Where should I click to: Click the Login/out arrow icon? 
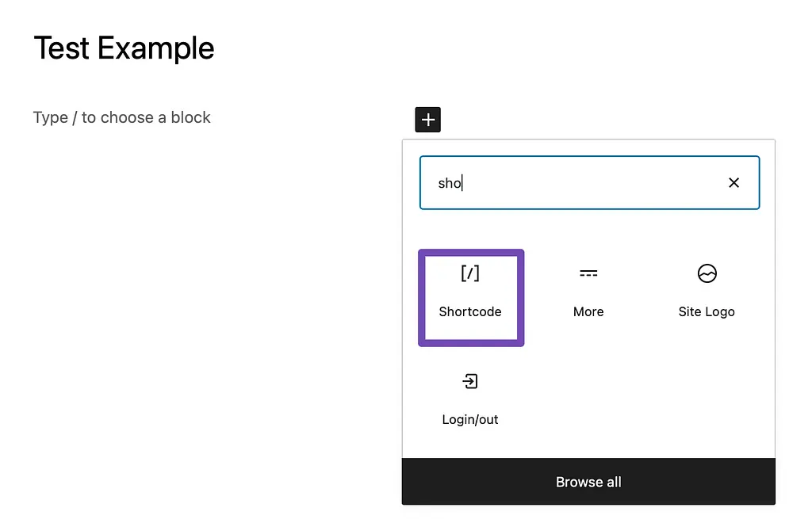470,381
